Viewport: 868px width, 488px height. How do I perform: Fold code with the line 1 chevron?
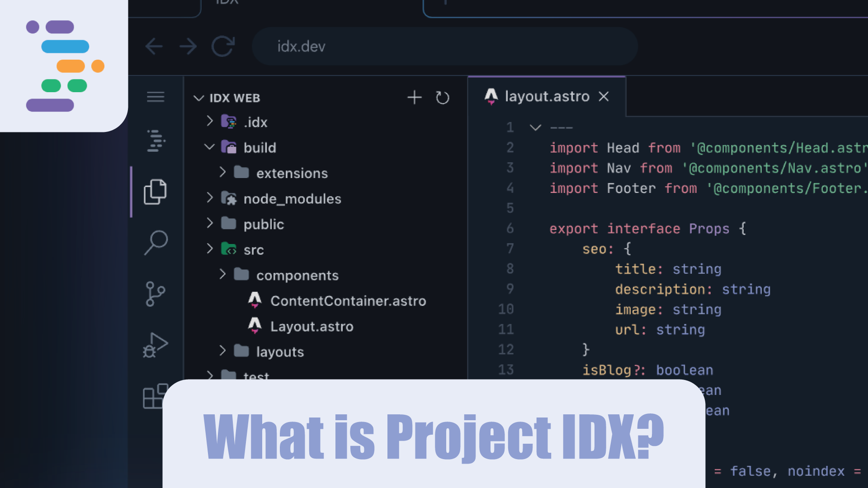coord(535,128)
